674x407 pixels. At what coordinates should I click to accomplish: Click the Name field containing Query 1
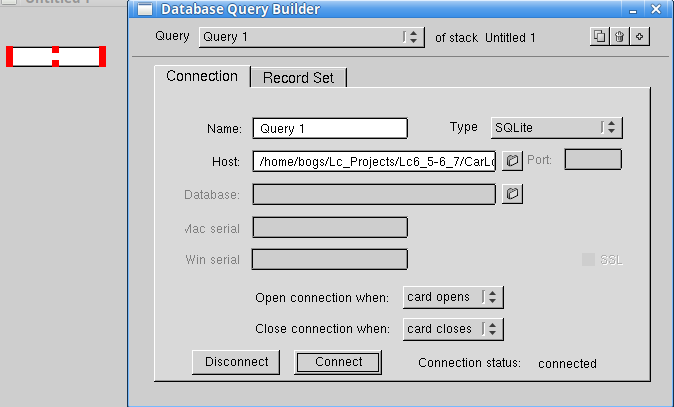[330, 129]
